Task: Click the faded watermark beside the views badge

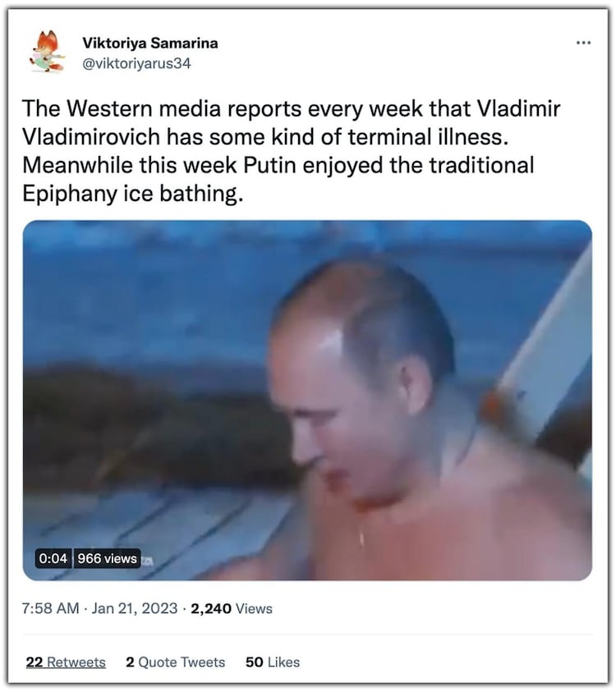Action: pos(148,561)
